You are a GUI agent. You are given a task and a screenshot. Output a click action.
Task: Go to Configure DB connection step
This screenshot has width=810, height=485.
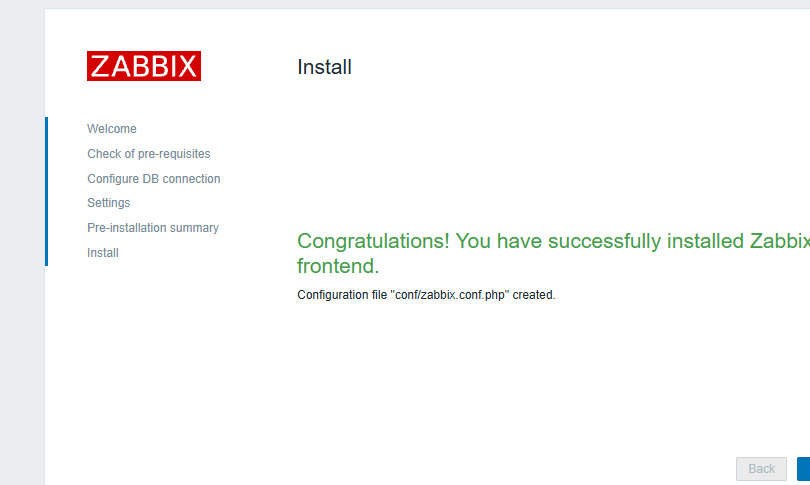point(153,179)
